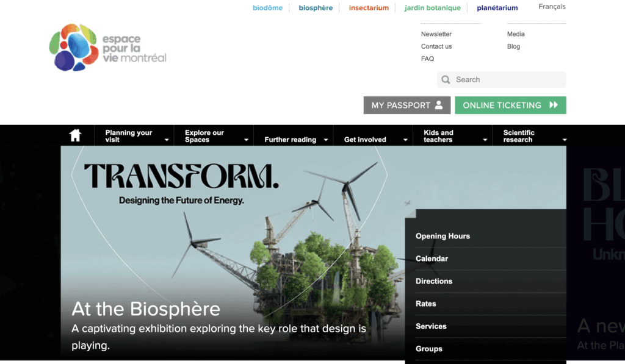Switch language to Français

552,6
